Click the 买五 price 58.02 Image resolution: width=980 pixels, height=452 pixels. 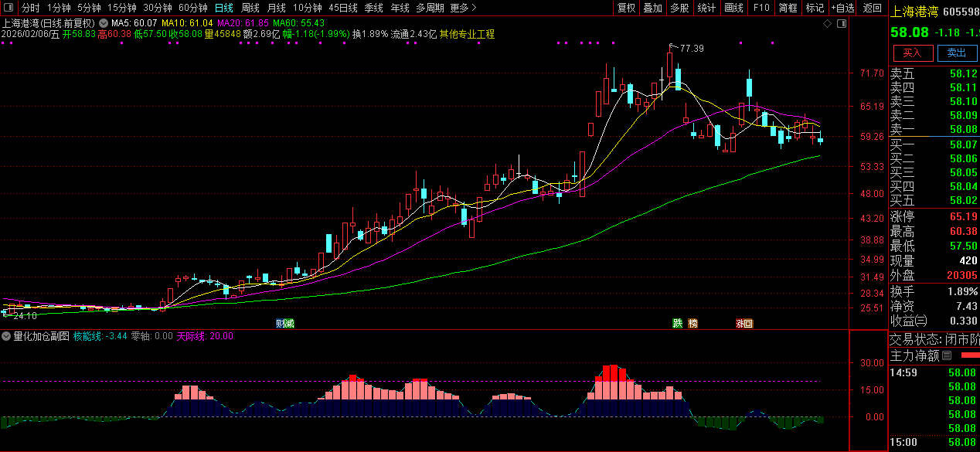tap(964, 200)
